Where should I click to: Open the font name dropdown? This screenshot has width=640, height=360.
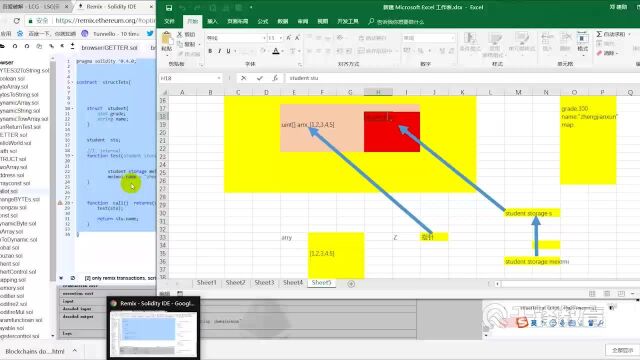(x=264, y=38)
